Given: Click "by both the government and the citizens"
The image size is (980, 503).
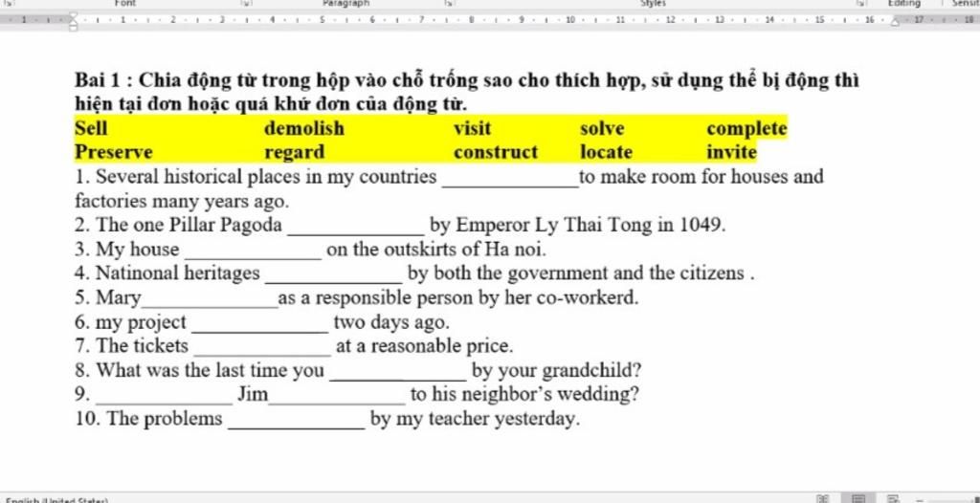Looking at the screenshot, I should (576, 274).
